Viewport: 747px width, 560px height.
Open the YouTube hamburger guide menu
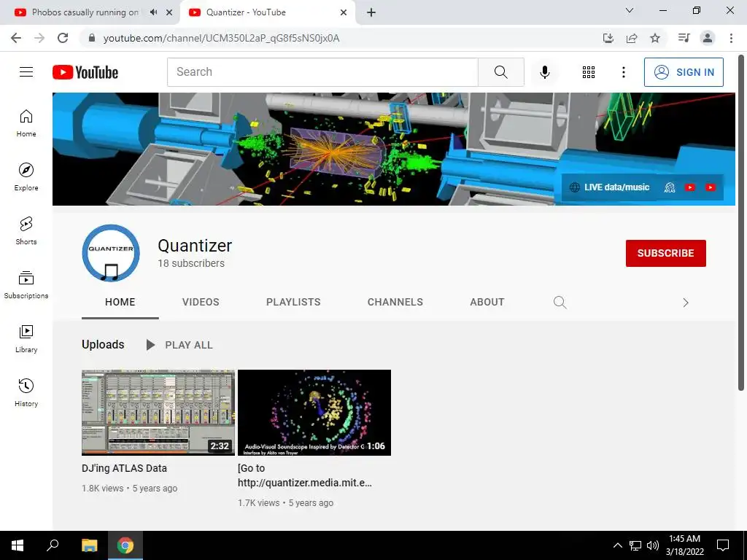coord(26,72)
